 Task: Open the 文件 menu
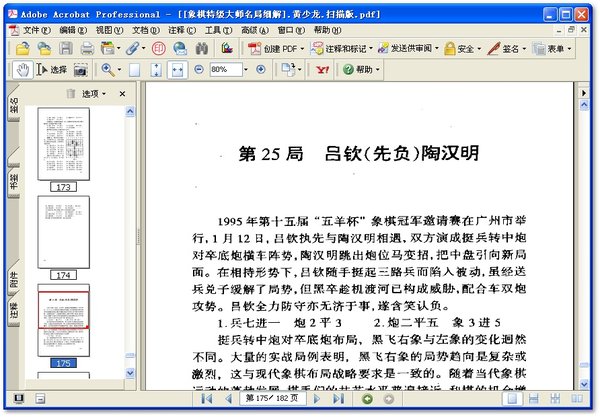[x=36, y=30]
